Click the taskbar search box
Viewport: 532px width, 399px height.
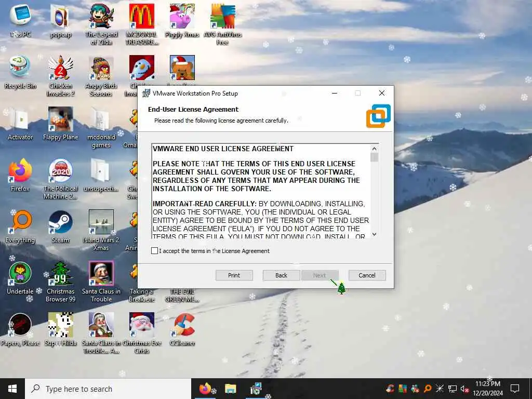tap(108, 389)
